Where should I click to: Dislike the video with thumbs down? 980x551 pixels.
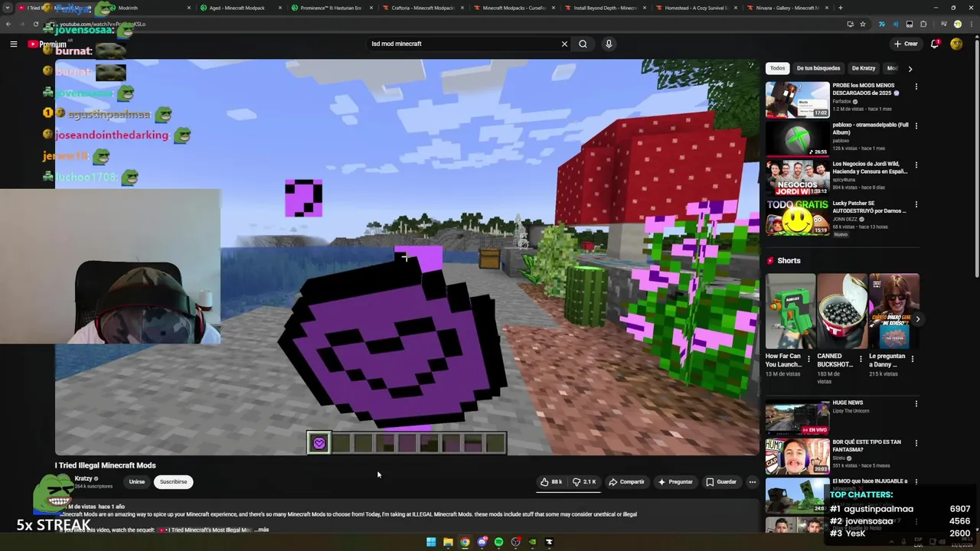point(584,482)
